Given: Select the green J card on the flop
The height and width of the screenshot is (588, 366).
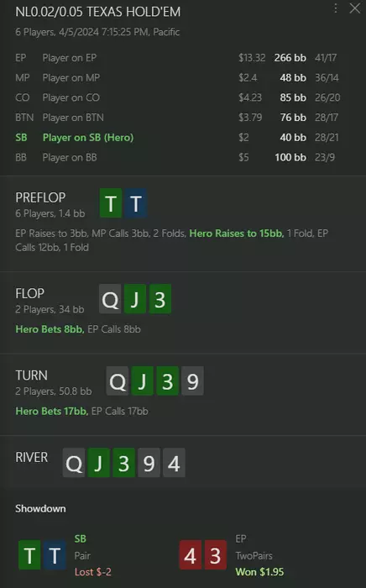Looking at the screenshot, I should coord(135,299).
